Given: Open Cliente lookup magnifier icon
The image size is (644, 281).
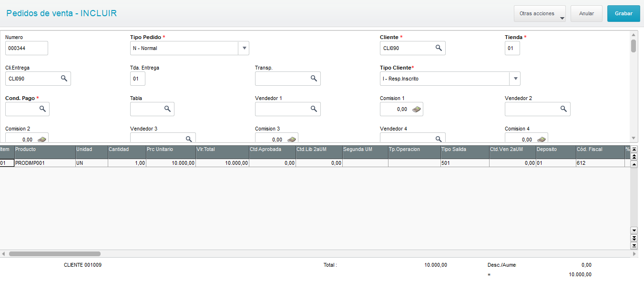Looking at the screenshot, I should coord(439,48).
